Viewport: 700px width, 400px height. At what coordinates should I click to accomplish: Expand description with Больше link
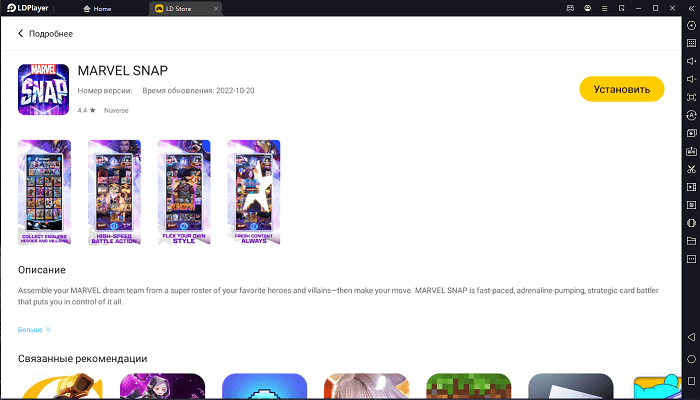[x=34, y=329]
